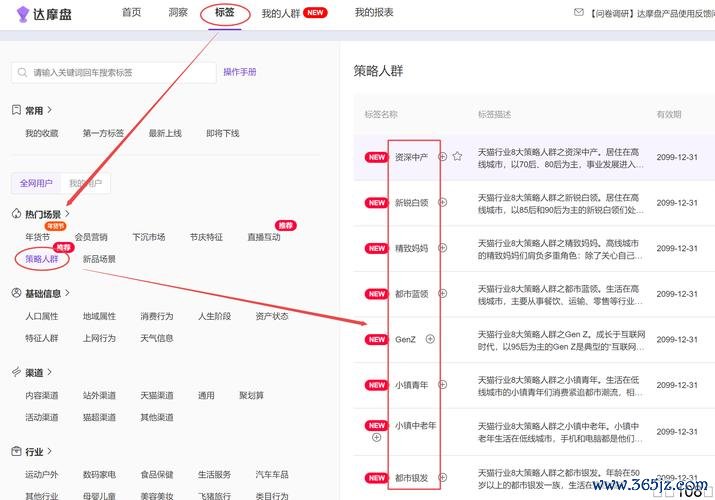Select 人生阶段 category

214,316
